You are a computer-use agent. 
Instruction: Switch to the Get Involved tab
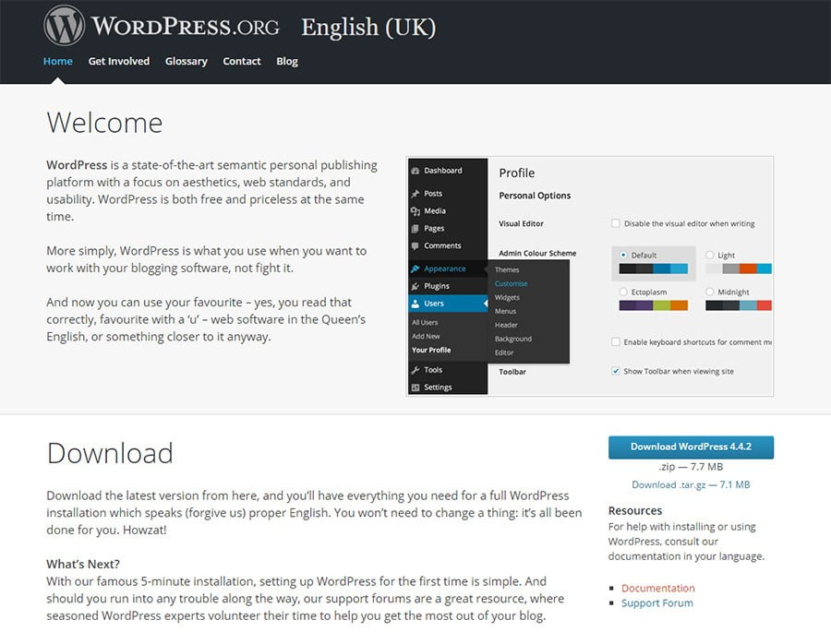point(118,61)
